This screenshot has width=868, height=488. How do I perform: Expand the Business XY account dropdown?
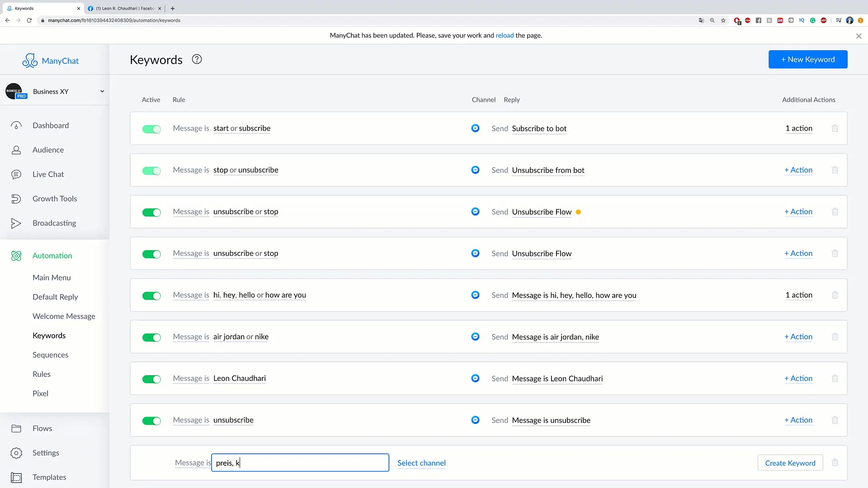[102, 91]
